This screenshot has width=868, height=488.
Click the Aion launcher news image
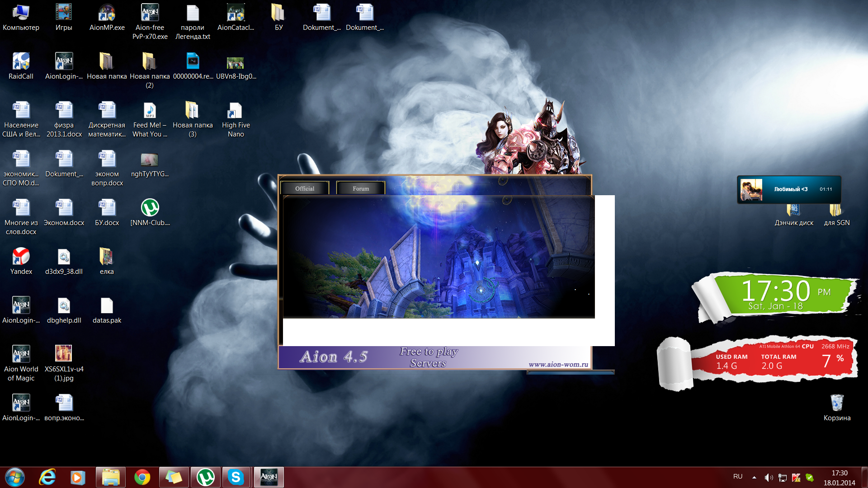tap(439, 257)
